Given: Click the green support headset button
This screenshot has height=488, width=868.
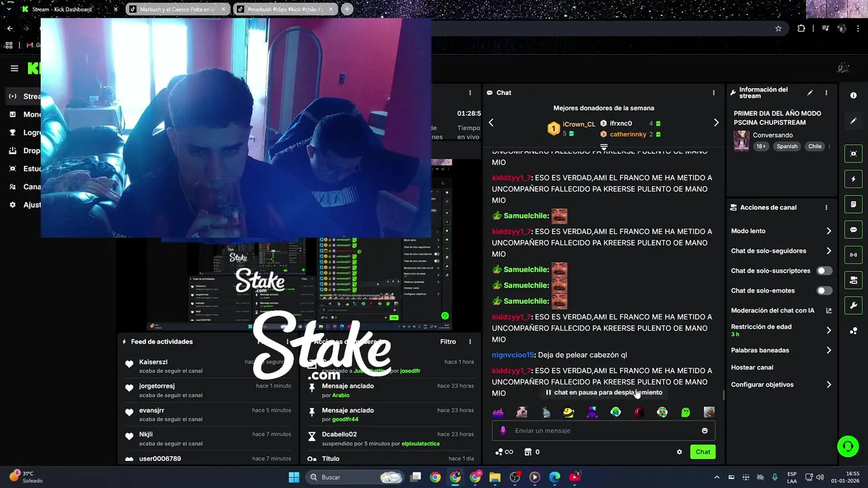Looking at the screenshot, I should click(848, 446).
